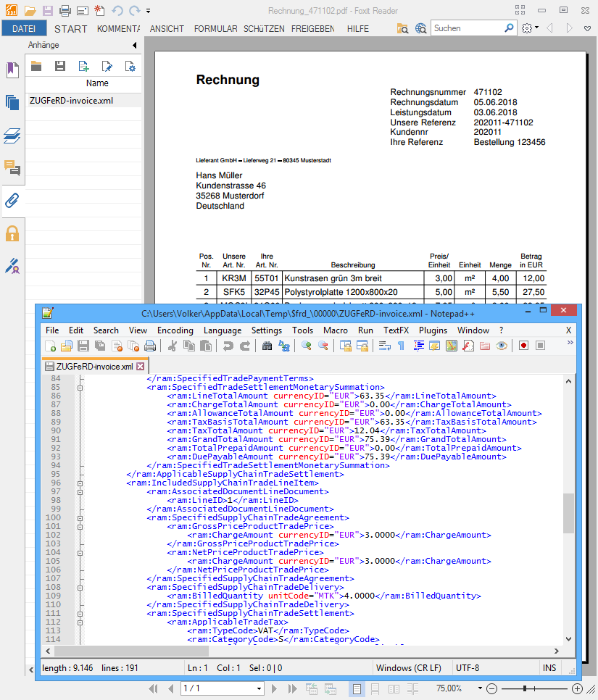Screen dimensions: 598x700
Task: Click the add attachment icon
Action: [84, 67]
